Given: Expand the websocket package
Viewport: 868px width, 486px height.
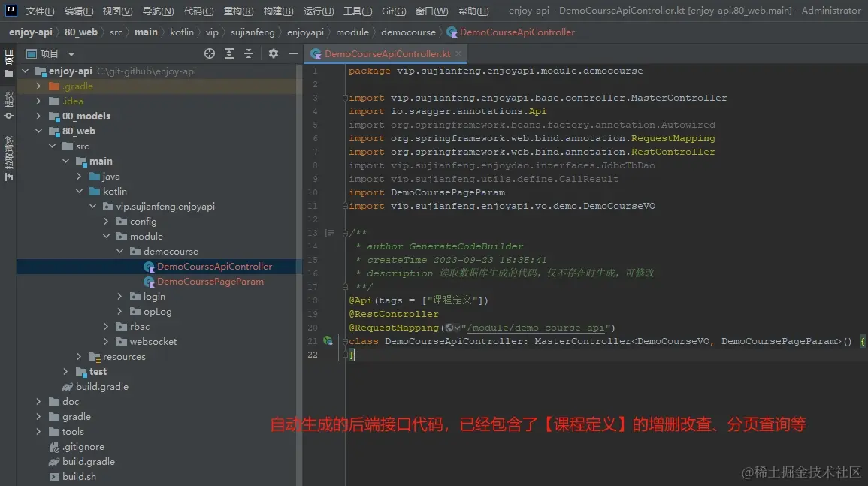Looking at the screenshot, I should [106, 342].
